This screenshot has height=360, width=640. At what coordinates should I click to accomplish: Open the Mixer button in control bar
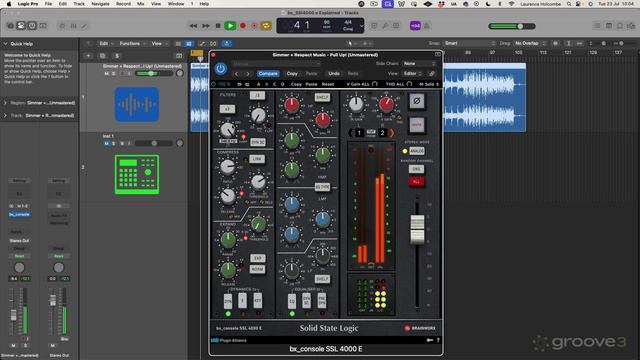(73, 26)
